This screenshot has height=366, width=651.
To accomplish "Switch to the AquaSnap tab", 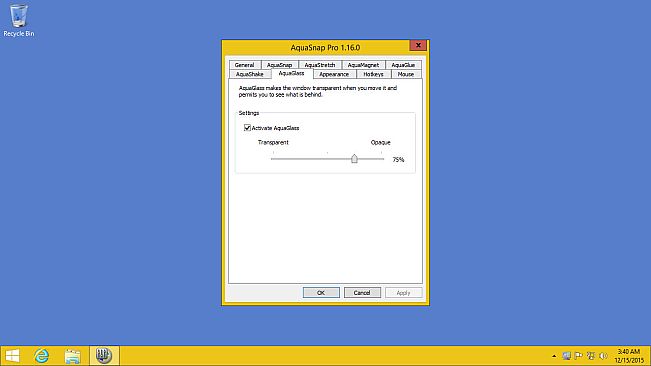I will pos(279,65).
